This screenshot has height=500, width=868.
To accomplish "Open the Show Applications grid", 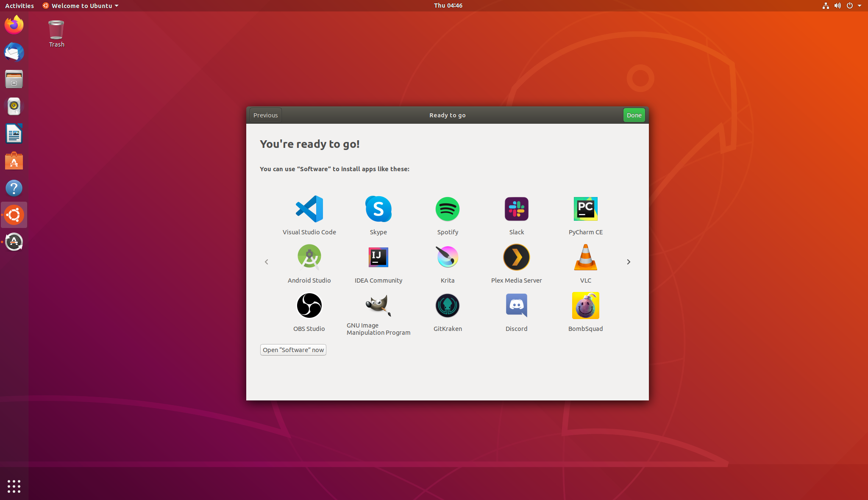I will pos(14,486).
